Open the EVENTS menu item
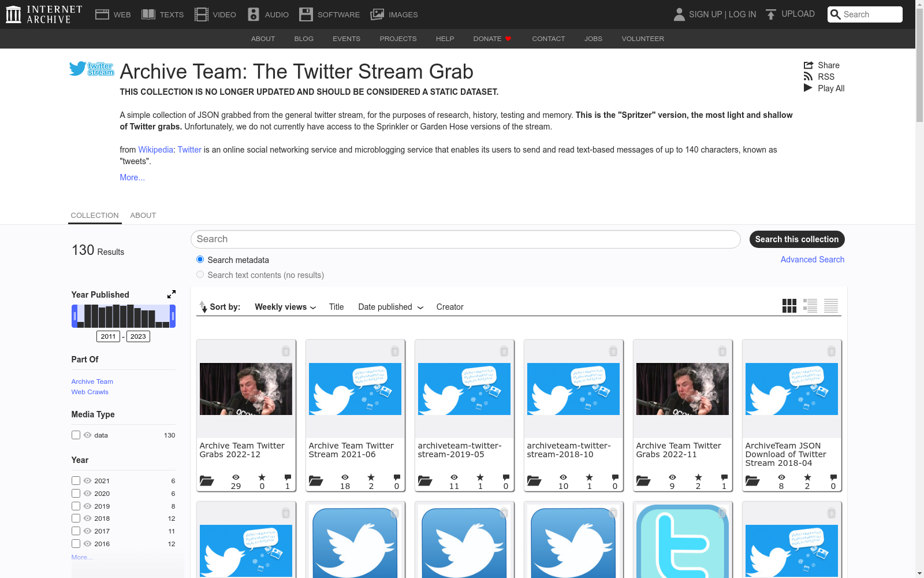 [x=346, y=39]
